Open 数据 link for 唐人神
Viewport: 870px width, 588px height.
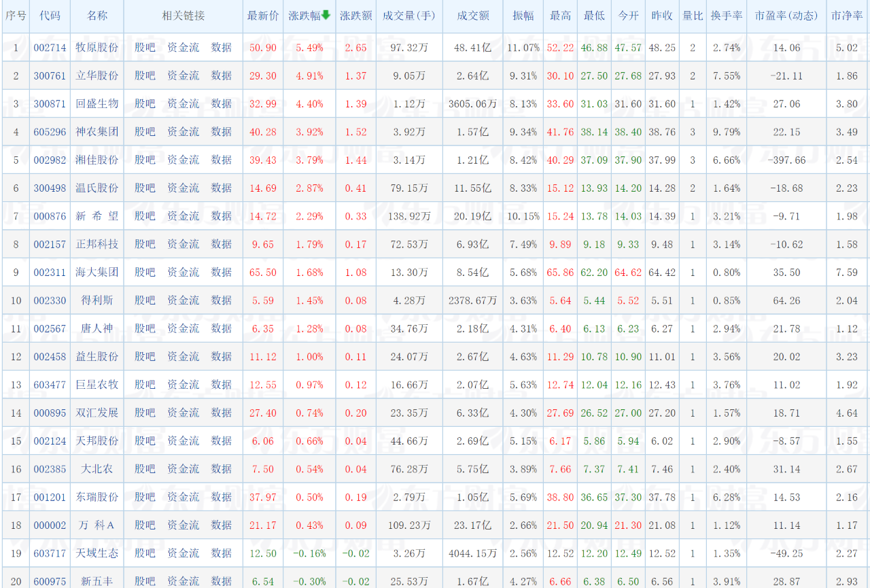pyautogui.click(x=222, y=328)
